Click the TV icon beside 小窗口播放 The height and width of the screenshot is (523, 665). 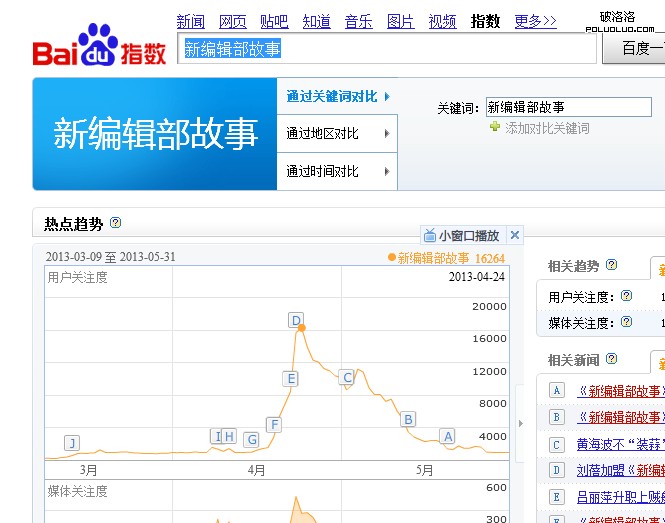tap(430, 235)
